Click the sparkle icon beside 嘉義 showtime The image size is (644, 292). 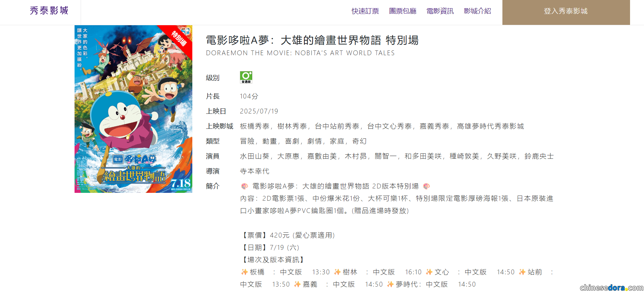[297, 284]
